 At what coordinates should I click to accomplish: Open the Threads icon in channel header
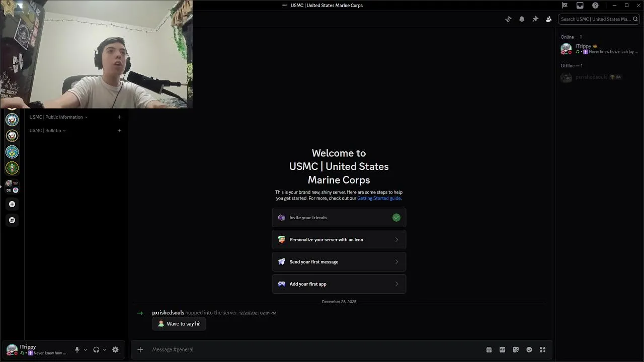click(508, 19)
